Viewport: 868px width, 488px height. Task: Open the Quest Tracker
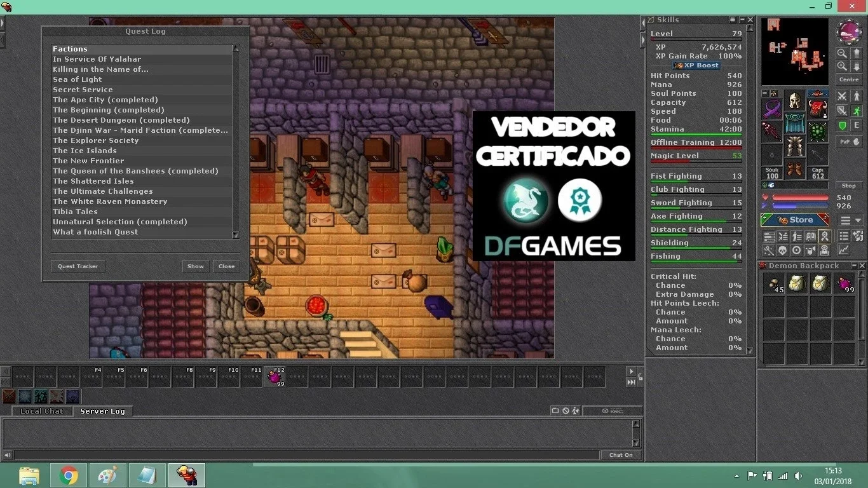(x=78, y=266)
